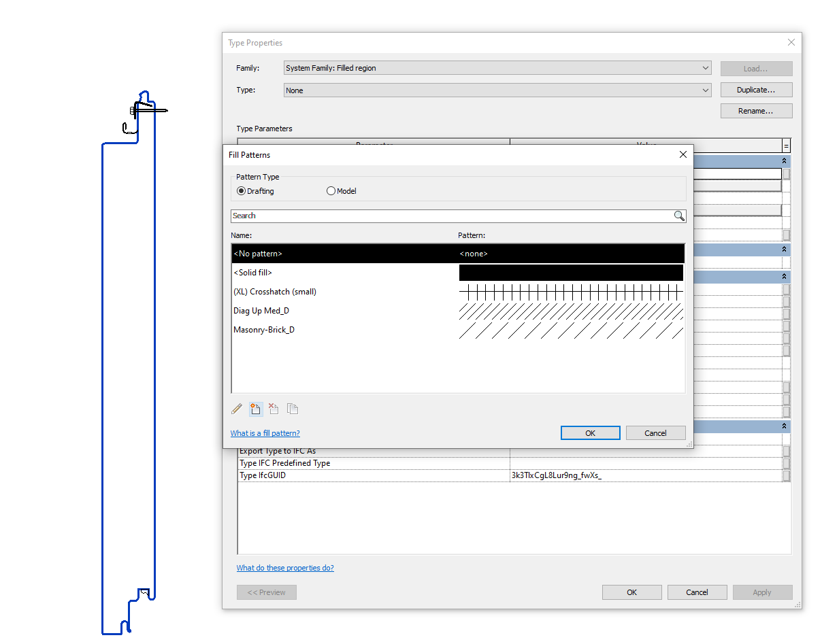Screen dimensions: 822x644
Task: Click the search magnifier icon in Fill Patterns
Action: [x=679, y=216]
